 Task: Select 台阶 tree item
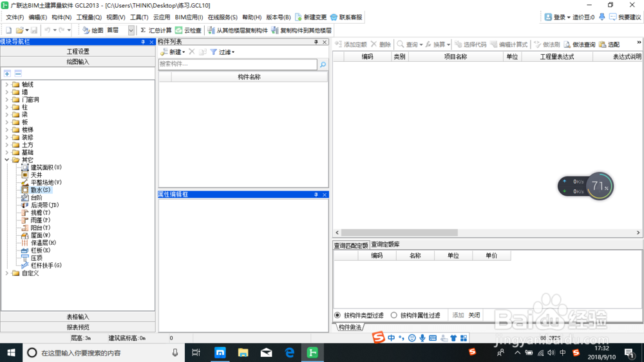tap(36, 198)
